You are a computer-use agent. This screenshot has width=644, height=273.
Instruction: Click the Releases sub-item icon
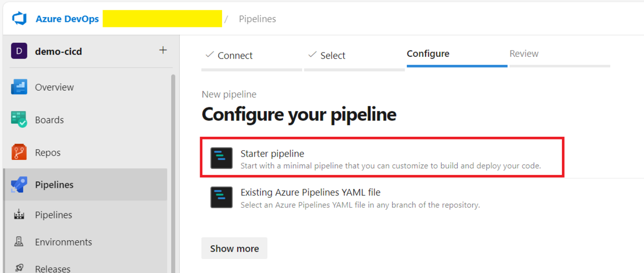pos(19,268)
